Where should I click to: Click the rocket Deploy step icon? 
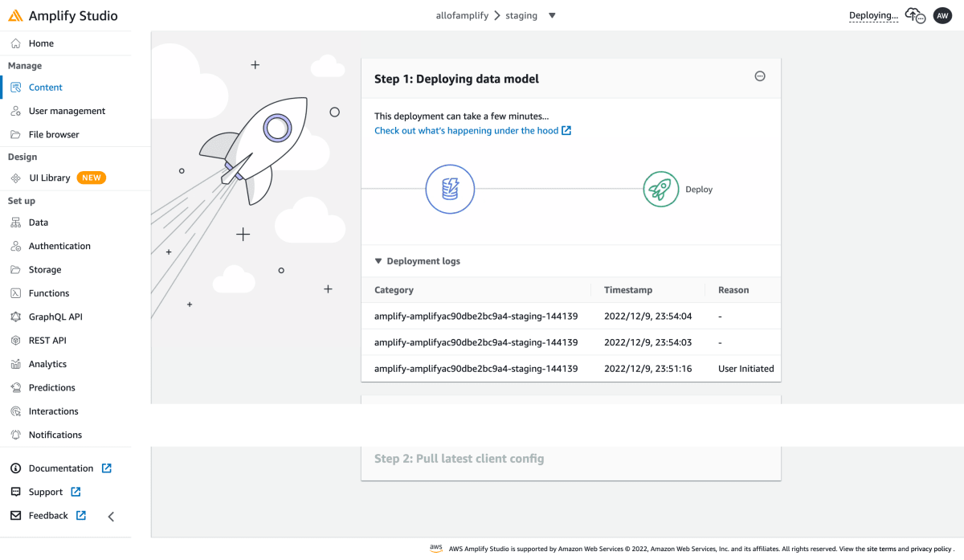661,190
